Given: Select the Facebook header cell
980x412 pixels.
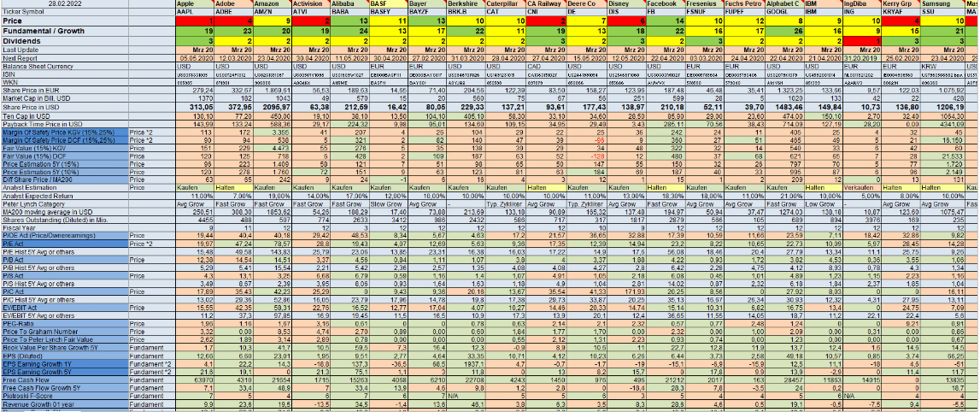Looking at the screenshot, I should pyautogui.click(x=665, y=3).
